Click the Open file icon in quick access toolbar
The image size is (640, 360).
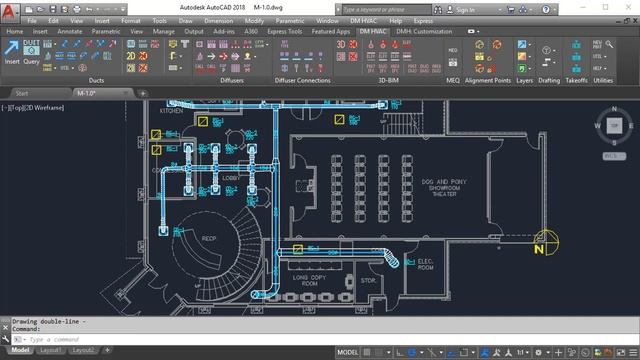point(40,9)
